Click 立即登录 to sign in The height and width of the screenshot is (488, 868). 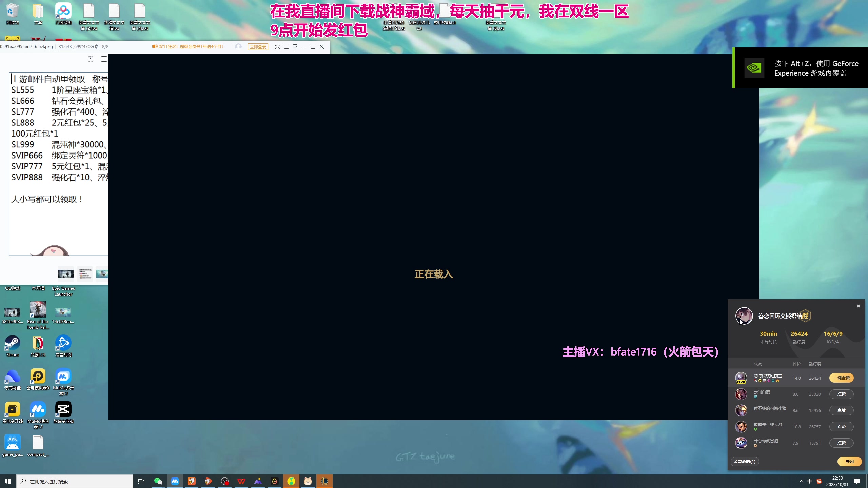[258, 47]
